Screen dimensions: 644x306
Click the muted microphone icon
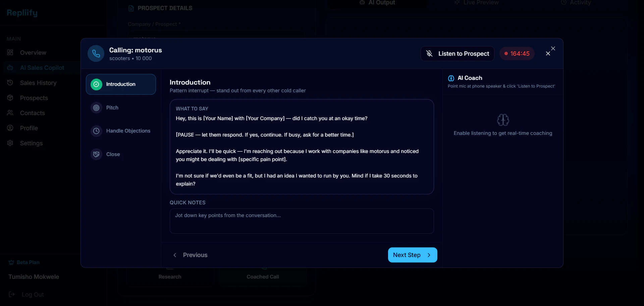(x=429, y=54)
